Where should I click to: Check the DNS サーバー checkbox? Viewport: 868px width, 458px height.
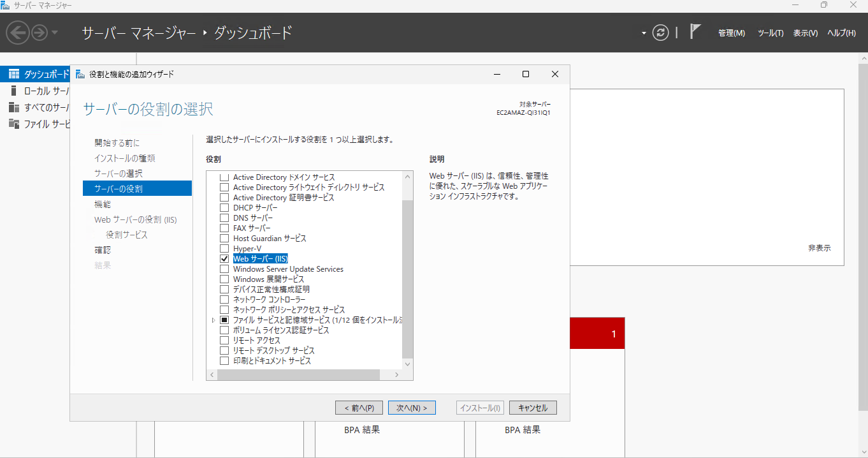(x=224, y=218)
